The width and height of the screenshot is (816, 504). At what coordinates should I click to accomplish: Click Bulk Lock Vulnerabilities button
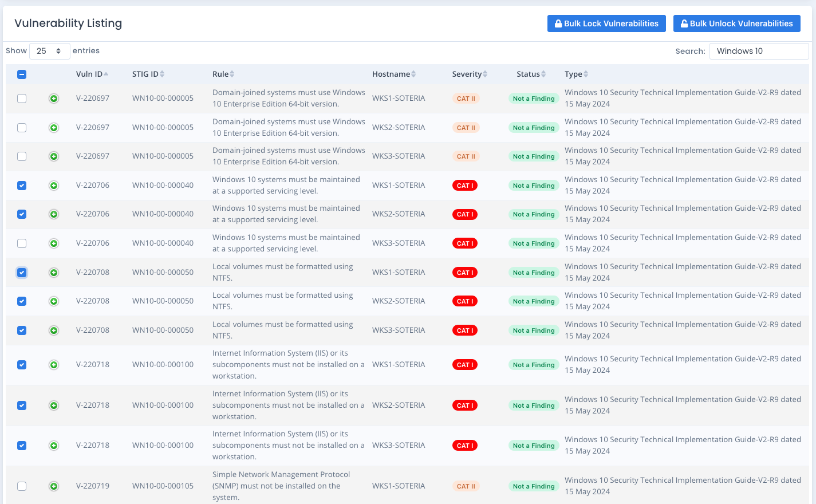click(606, 23)
